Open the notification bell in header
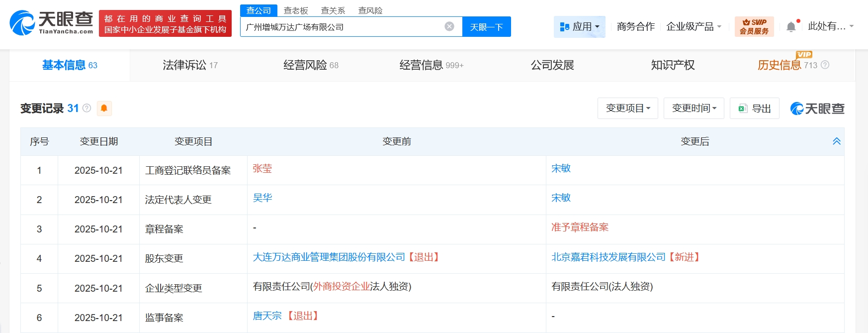Image resolution: width=868 pixels, height=333 pixels. coord(791,27)
